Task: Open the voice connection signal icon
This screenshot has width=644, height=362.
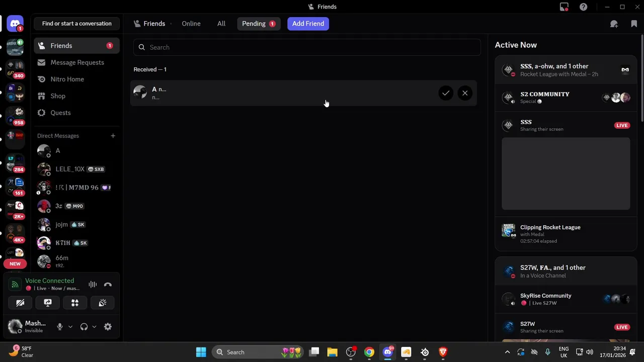Action: click(15, 285)
